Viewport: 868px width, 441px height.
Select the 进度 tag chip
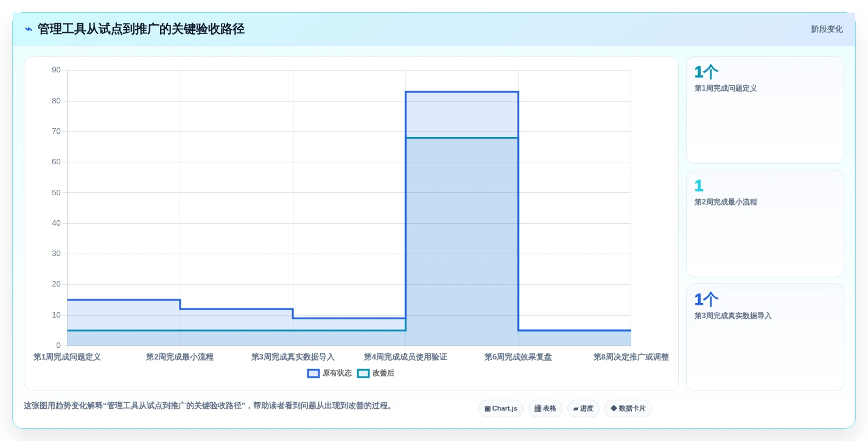point(583,409)
